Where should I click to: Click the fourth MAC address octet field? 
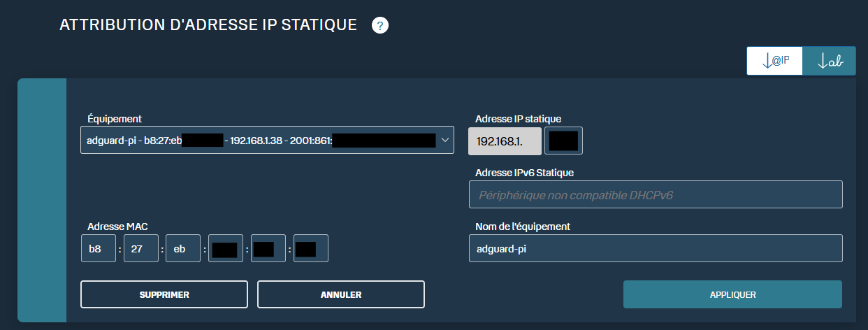pos(226,248)
